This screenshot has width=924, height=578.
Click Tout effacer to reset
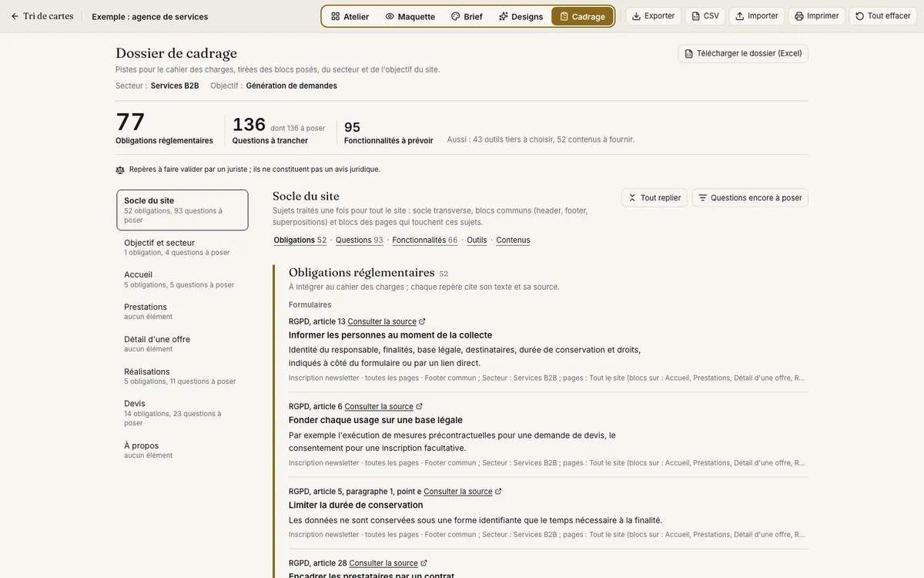click(x=883, y=16)
